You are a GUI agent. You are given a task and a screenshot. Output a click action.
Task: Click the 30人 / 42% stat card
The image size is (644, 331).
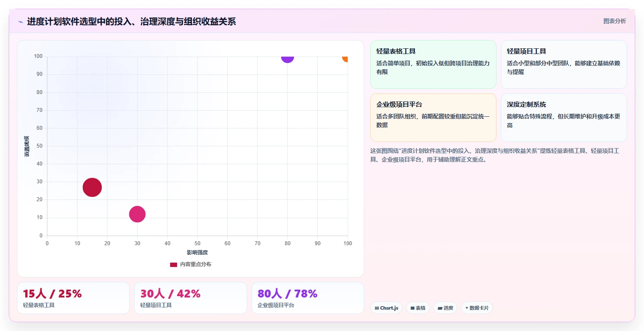191,298
